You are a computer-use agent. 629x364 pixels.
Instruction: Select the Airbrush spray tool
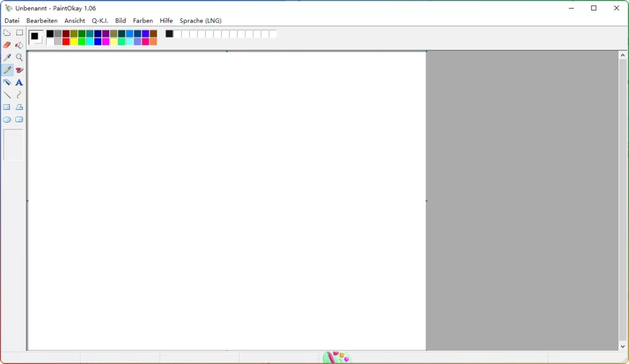tap(7, 82)
